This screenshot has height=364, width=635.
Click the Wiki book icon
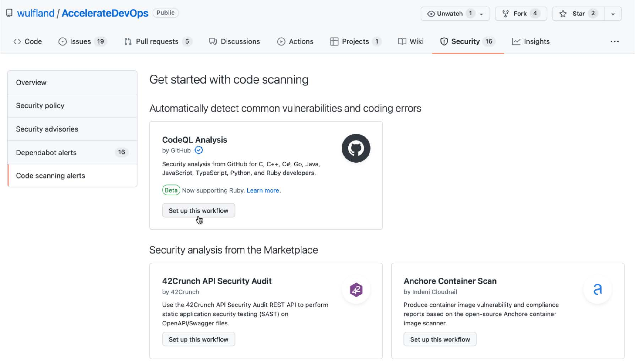tap(402, 41)
